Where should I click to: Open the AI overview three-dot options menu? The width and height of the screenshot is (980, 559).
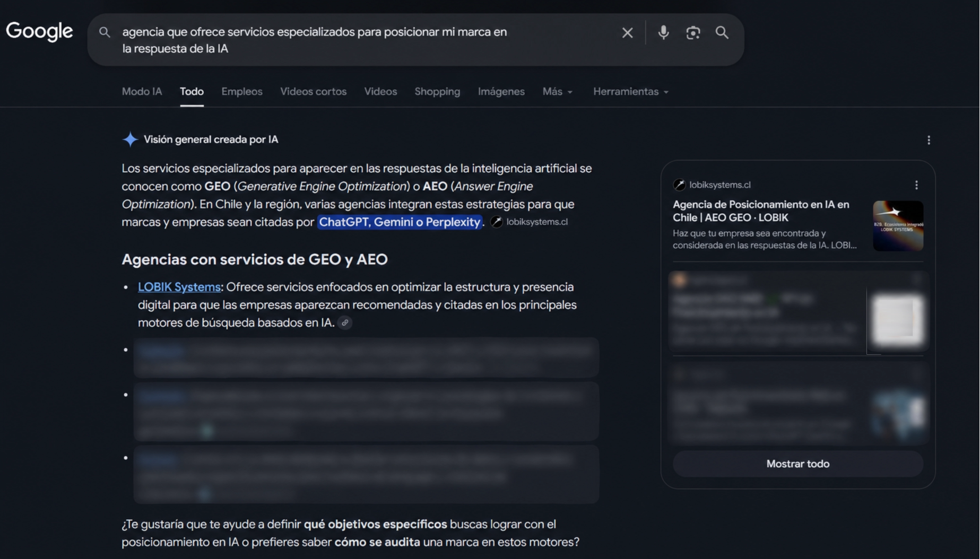pos(929,140)
